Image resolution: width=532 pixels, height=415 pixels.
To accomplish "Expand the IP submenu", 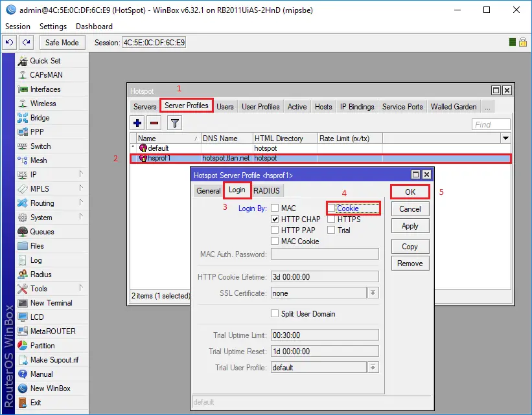I will [x=81, y=174].
